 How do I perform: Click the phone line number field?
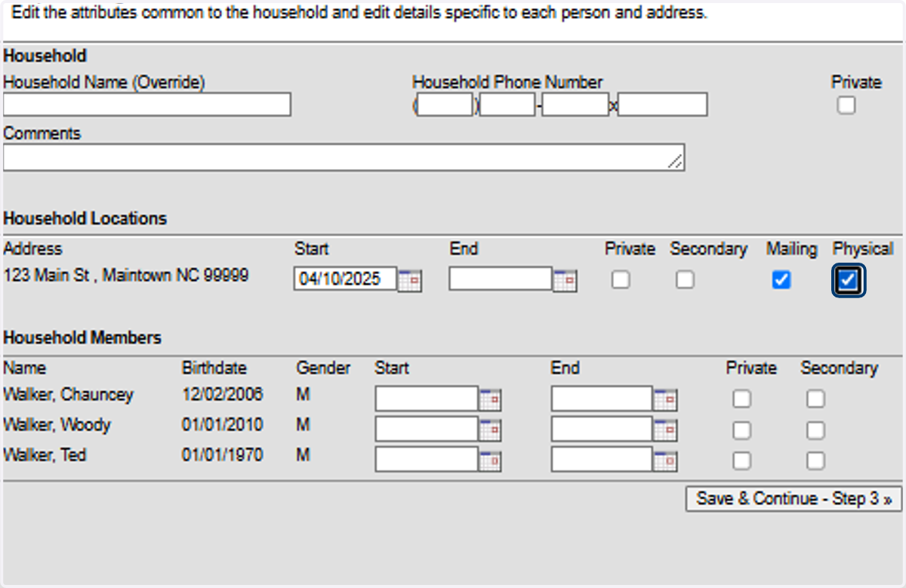[x=575, y=105]
